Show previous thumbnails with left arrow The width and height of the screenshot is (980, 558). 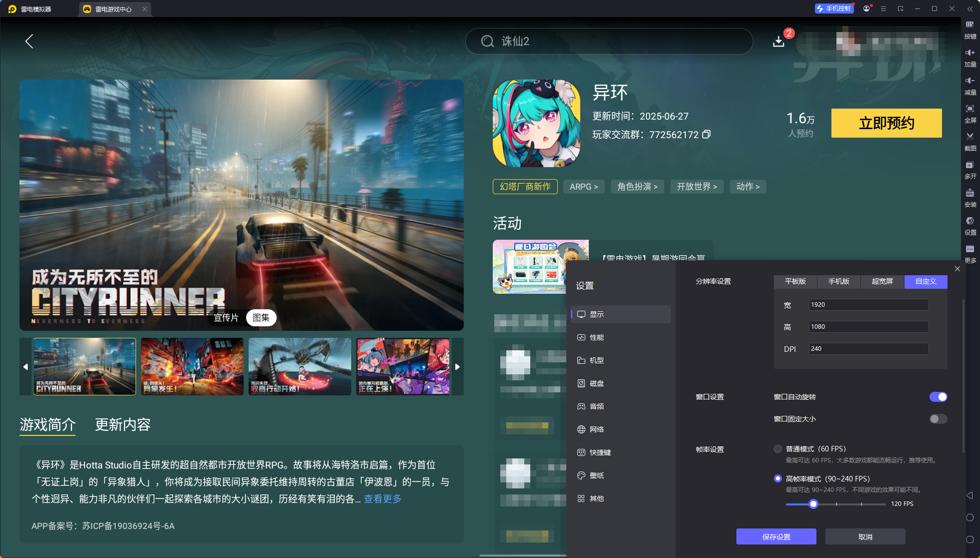point(26,367)
